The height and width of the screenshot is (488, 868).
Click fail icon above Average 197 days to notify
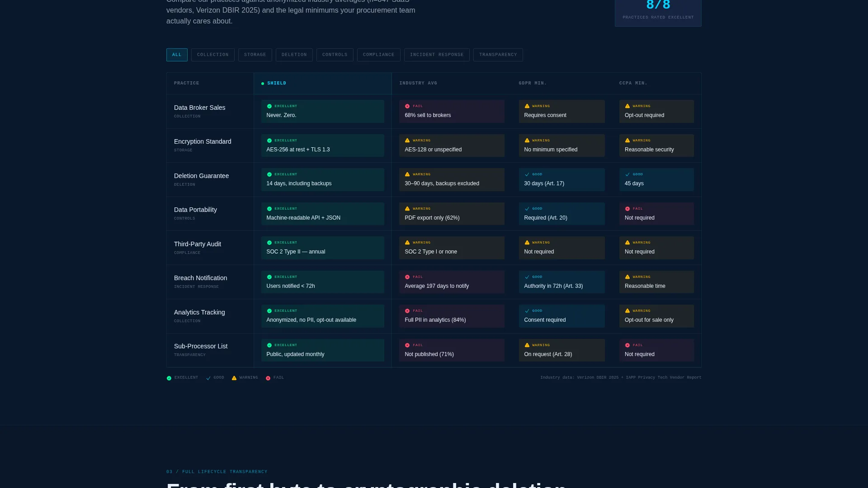click(x=407, y=277)
